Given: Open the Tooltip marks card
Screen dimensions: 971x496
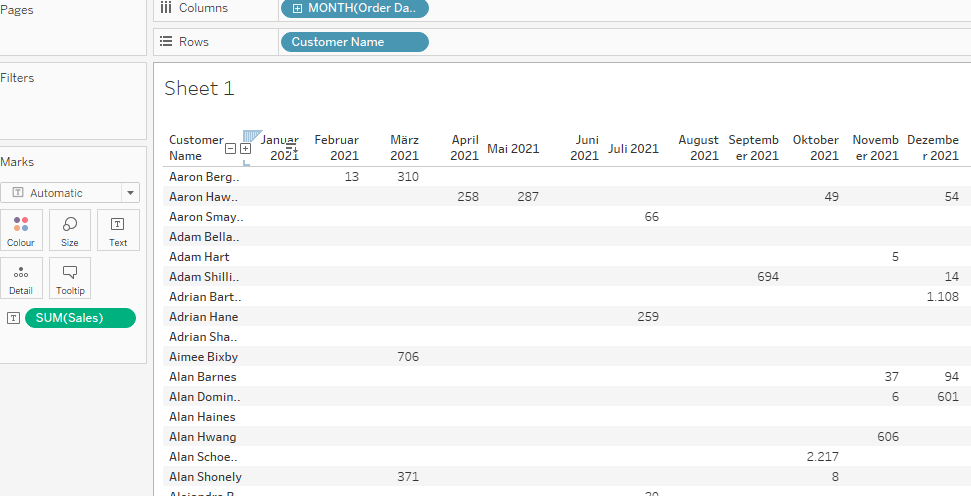Looking at the screenshot, I should click(70, 278).
